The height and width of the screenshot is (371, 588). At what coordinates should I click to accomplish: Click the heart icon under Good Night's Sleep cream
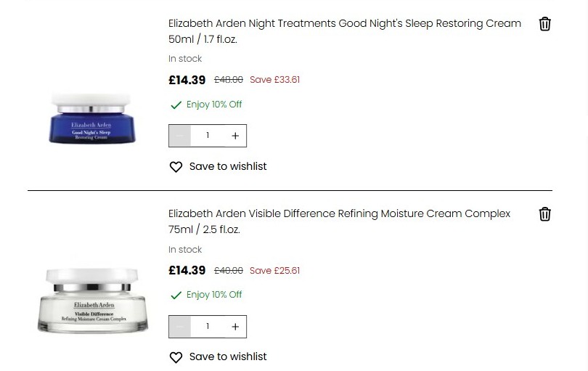[176, 167]
